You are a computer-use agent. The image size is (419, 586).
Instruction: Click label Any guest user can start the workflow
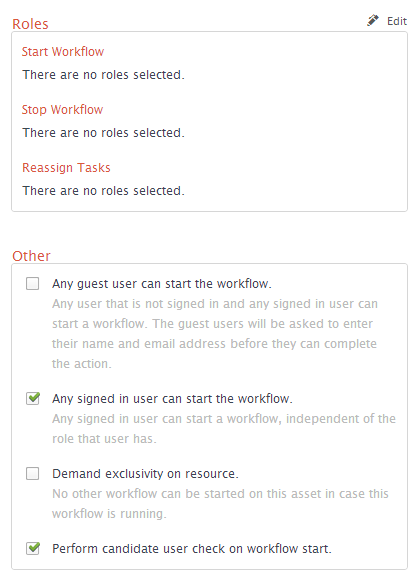click(x=161, y=284)
